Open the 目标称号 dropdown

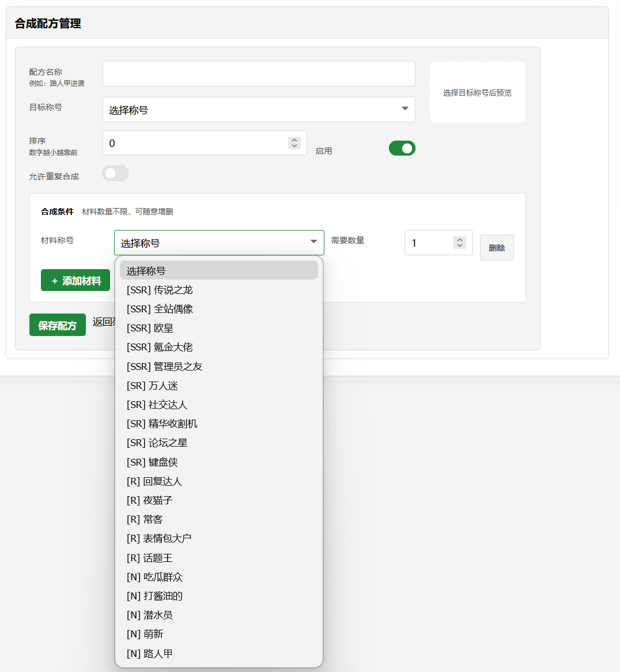coord(259,110)
